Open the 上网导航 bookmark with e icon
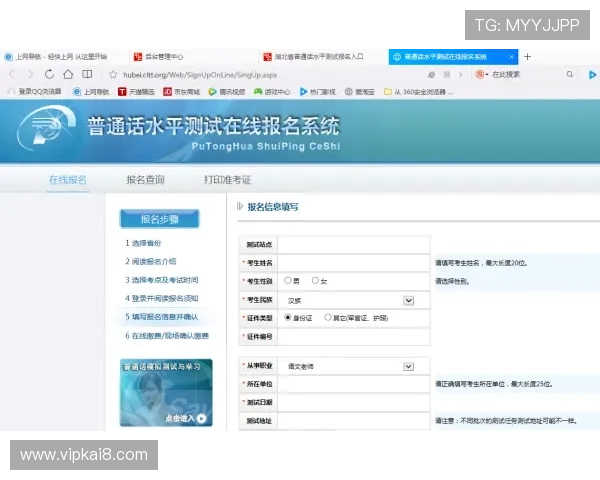This screenshot has width=600, height=480. 91,92
